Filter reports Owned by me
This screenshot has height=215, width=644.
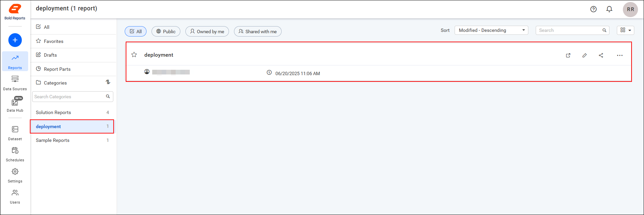point(207,32)
